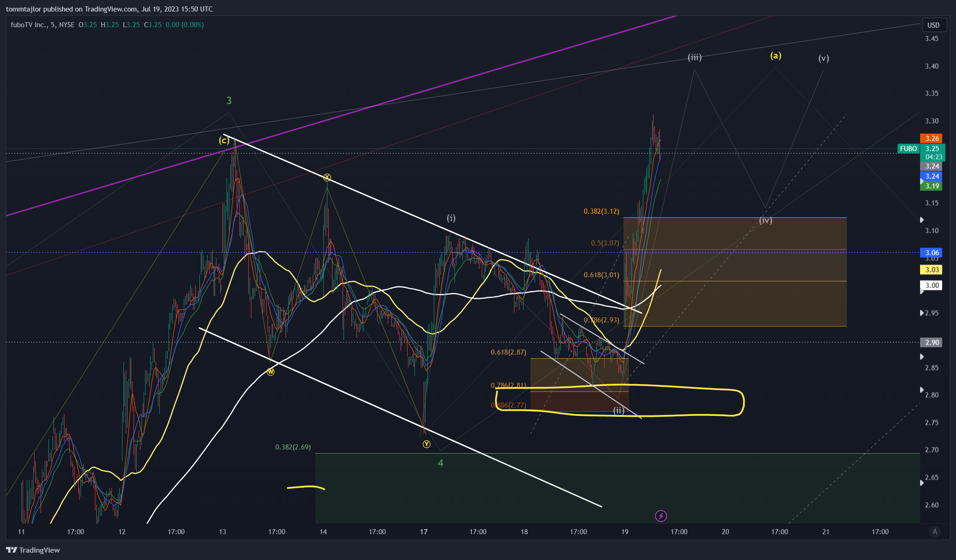
Task: Click the 3.03 yellow price label
Action: coord(932,270)
